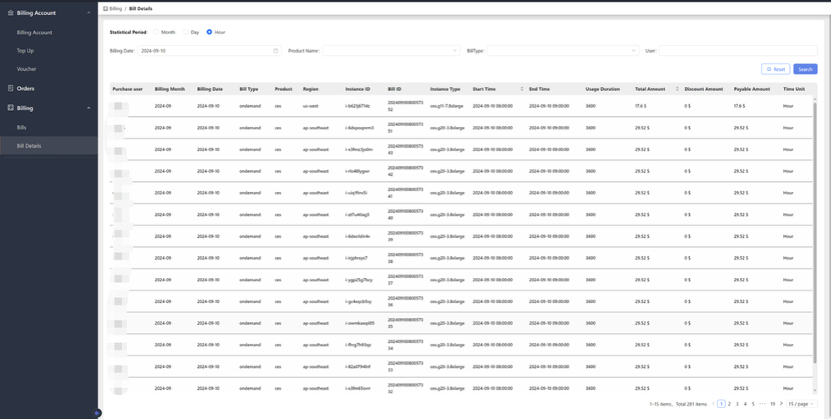This screenshot has width=832, height=420.
Task: Click the sidebar collapse arrow at bottom
Action: pos(98,413)
